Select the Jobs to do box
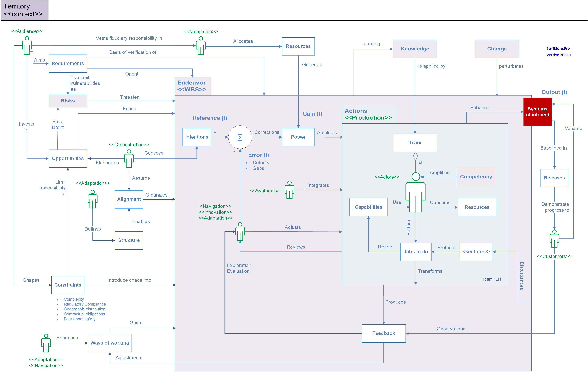The width and height of the screenshot is (588, 381). 416,252
